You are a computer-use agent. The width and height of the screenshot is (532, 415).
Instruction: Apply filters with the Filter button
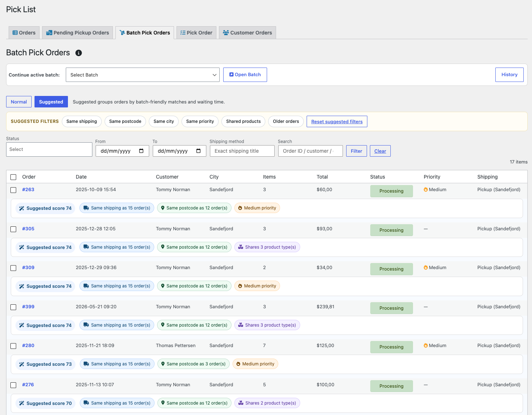pos(357,151)
